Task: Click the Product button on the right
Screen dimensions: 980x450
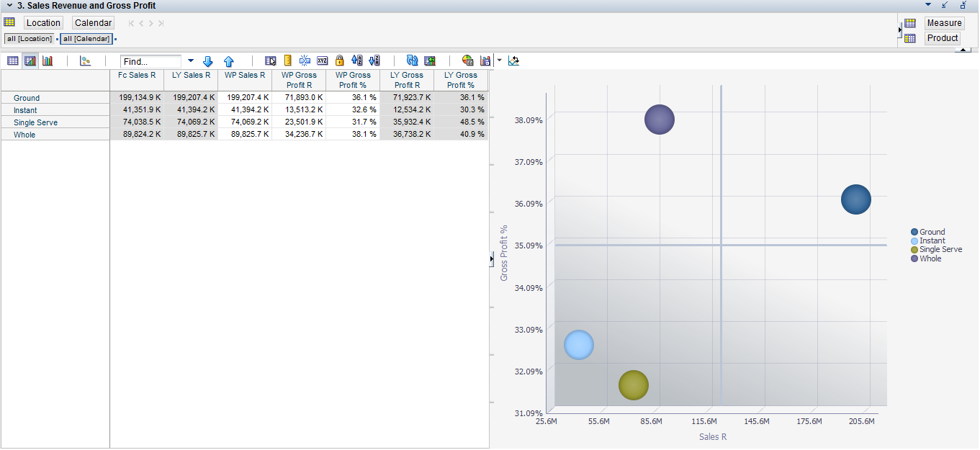Action: pyautogui.click(x=942, y=38)
